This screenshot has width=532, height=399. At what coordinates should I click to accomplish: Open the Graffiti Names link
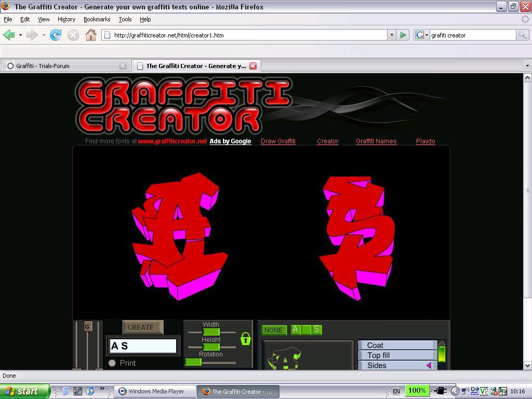coord(376,141)
